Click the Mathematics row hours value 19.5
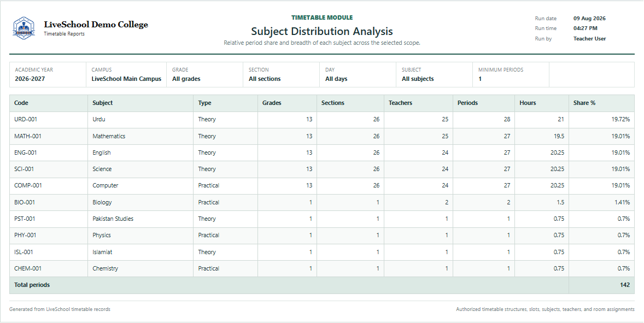The image size is (644, 323). tap(559, 136)
